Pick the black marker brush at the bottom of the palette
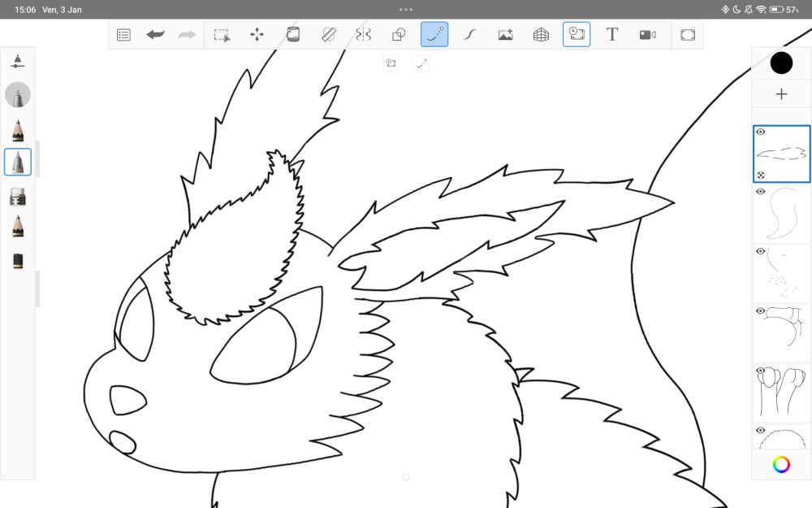 click(18, 260)
